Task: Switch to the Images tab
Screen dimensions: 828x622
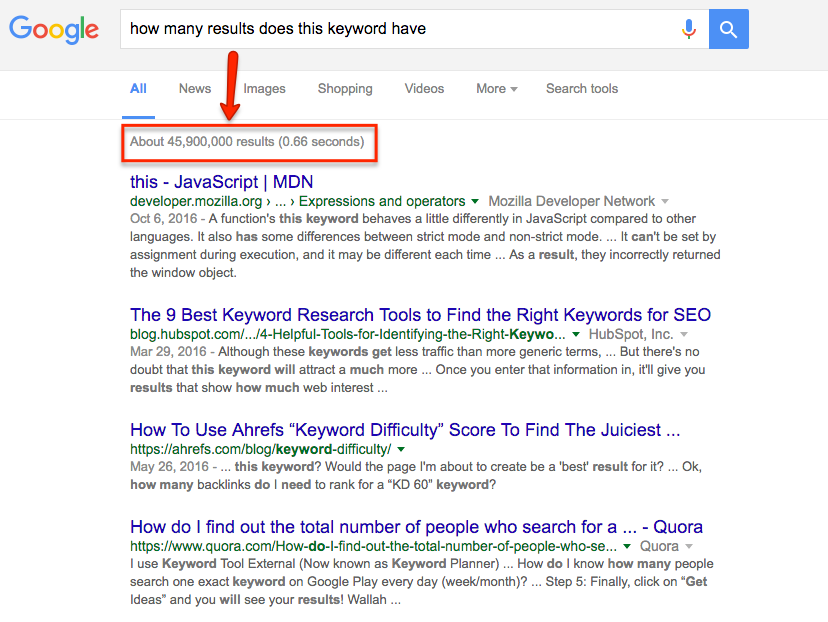Action: (264, 89)
